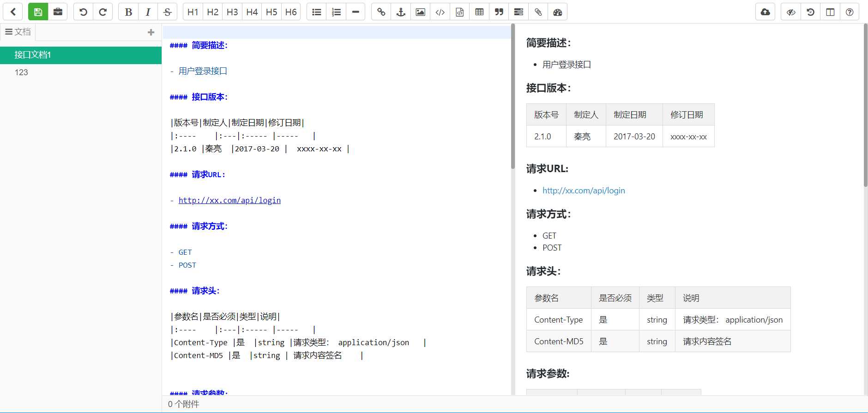The width and height of the screenshot is (868, 413).
Task: Open editor help
Action: tap(850, 12)
